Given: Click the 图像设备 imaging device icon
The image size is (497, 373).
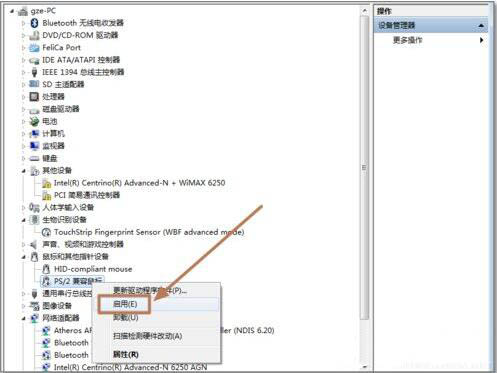Looking at the screenshot, I should (x=34, y=306).
